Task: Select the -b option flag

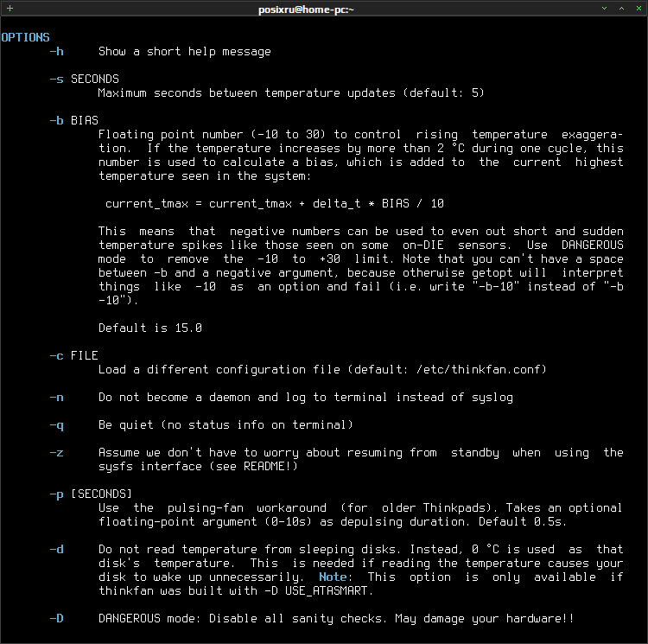Action: tap(57, 120)
